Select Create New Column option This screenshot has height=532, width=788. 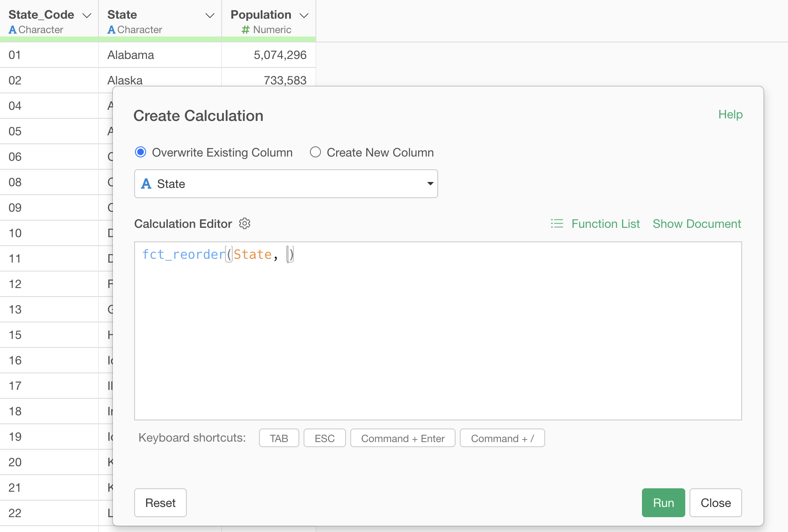coord(315,152)
